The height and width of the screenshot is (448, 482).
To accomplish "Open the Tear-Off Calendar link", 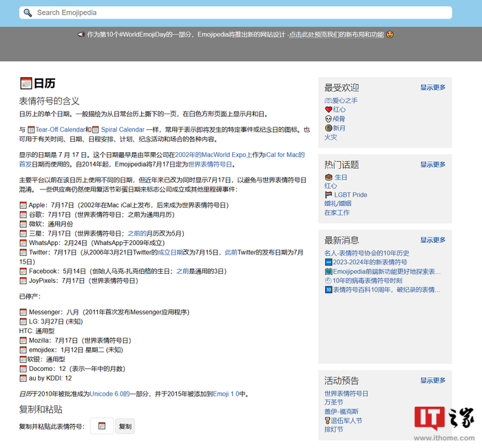I will pyautogui.click(x=60, y=129).
